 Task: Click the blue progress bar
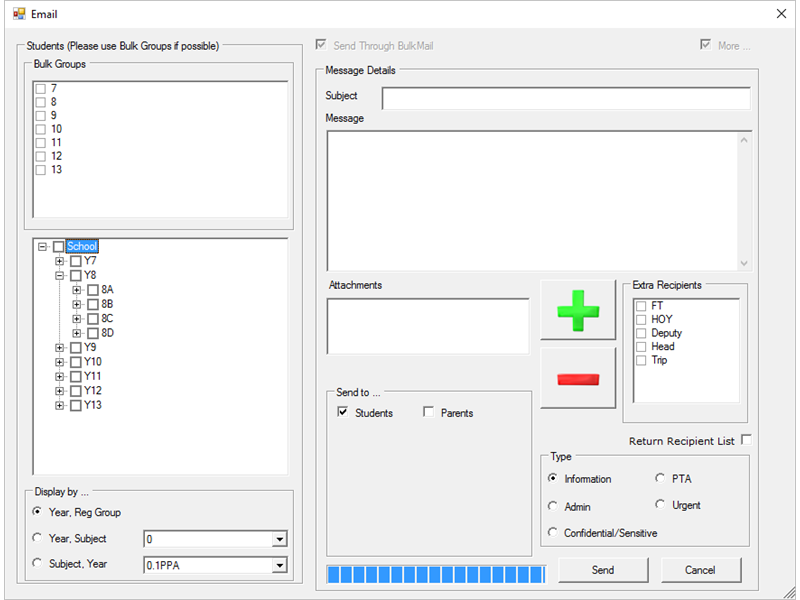click(435, 573)
